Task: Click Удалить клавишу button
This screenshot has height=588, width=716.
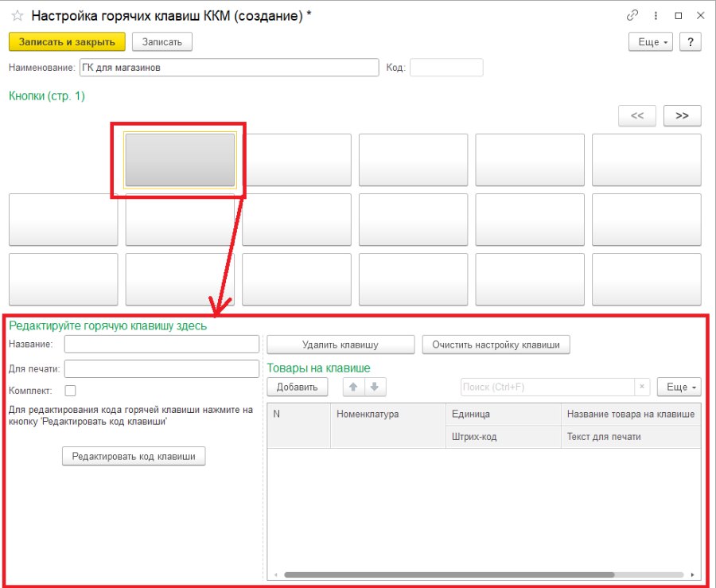Action: click(340, 345)
